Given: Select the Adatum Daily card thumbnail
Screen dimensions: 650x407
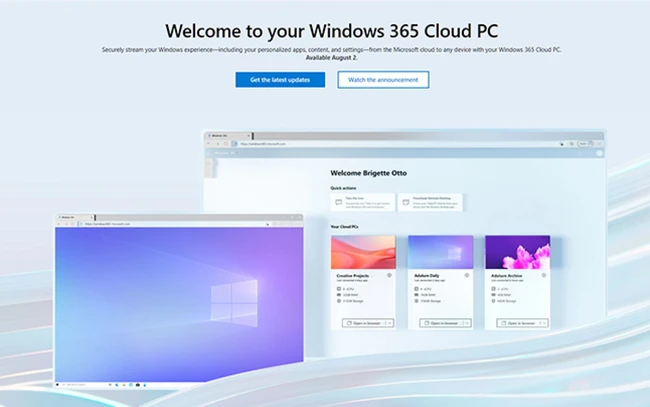Looking at the screenshot, I should [x=441, y=252].
